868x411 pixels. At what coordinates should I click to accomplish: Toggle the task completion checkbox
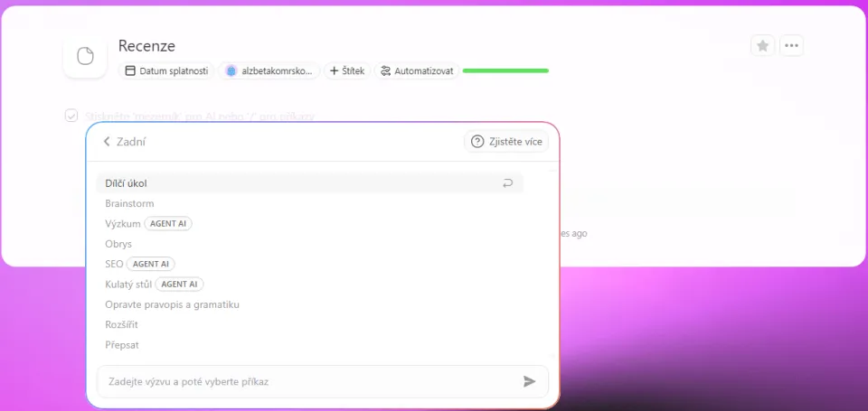coord(71,116)
